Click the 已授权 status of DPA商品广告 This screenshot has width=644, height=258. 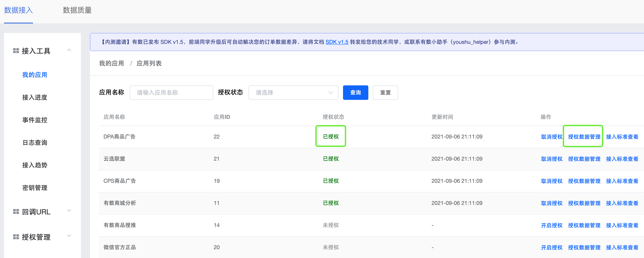331,136
